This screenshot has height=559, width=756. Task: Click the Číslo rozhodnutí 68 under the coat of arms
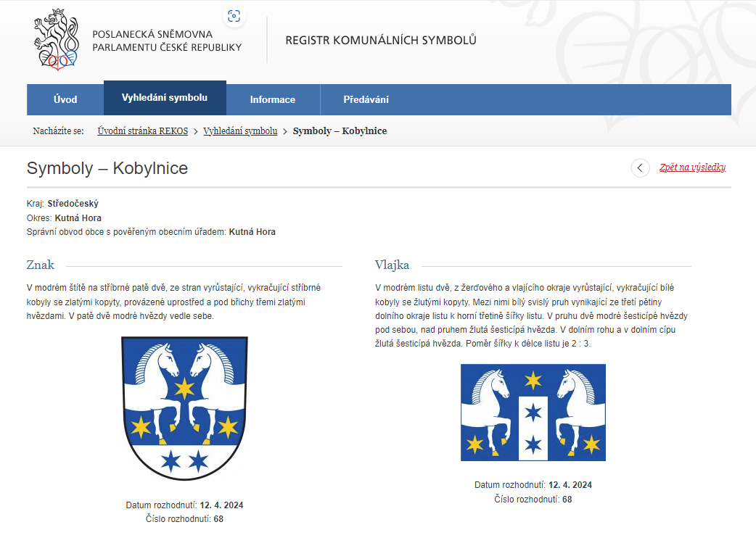185,519
